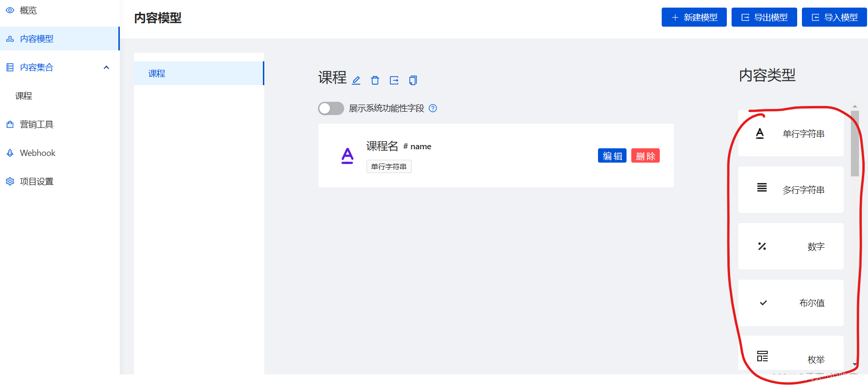The width and height of the screenshot is (868, 386).
Task: Click the 新建模型 button
Action: [x=694, y=17]
